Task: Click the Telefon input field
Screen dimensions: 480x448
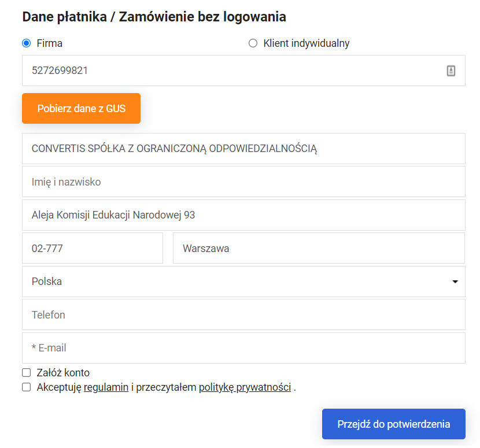Action: coord(243,315)
